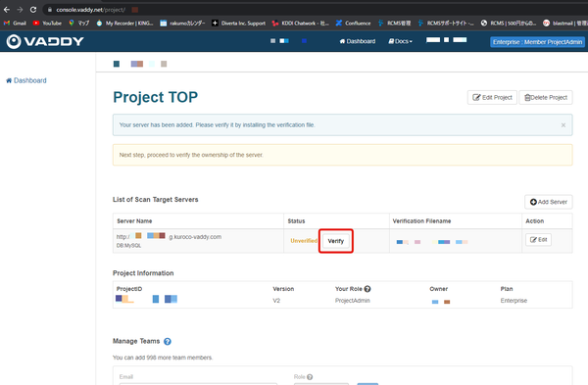This screenshot has width=588, height=385.
Task: Open the Gmail bookmark
Action: pos(15,24)
